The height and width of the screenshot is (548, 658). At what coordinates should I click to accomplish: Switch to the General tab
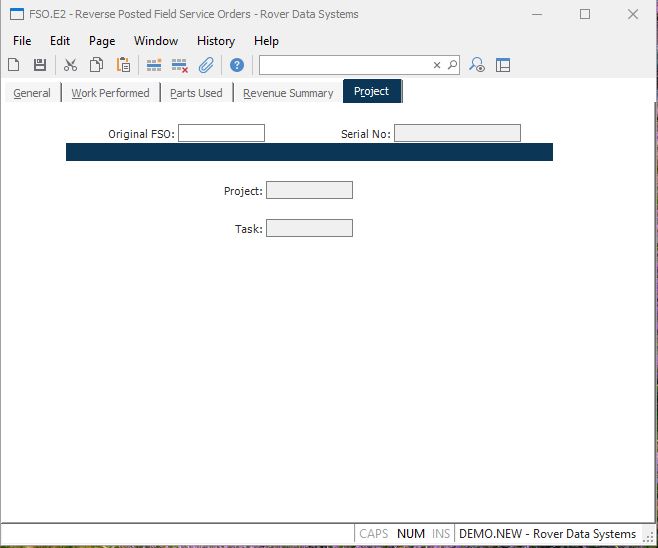pyautogui.click(x=32, y=93)
